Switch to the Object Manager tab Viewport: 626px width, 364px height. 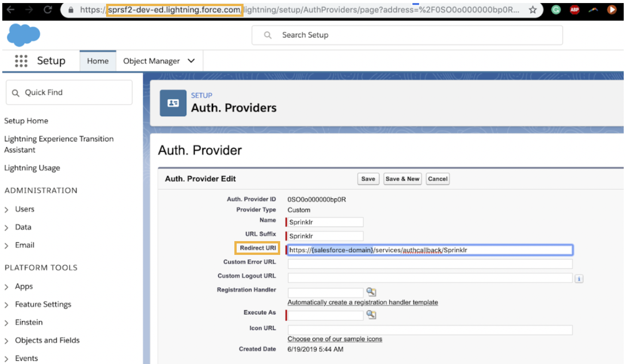tap(152, 61)
